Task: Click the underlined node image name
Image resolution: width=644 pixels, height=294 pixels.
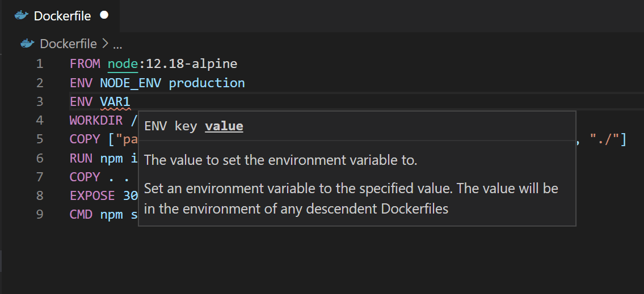Action: [123, 63]
